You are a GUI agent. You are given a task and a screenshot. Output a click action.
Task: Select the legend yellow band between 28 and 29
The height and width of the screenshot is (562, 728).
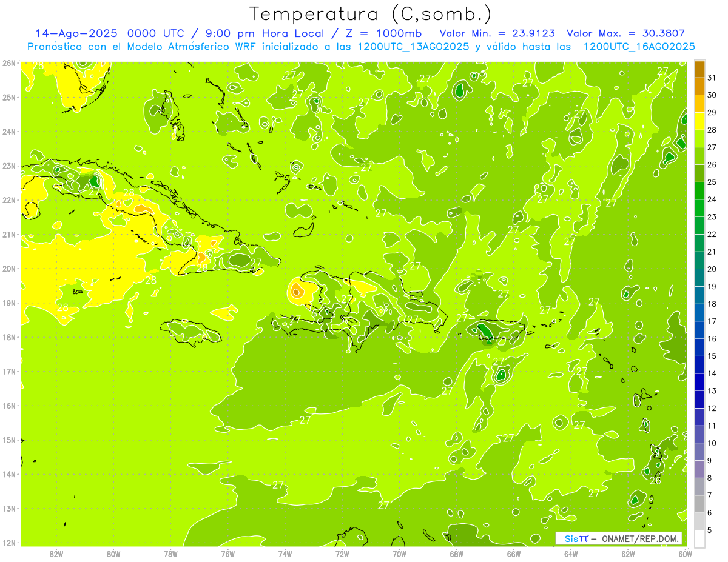pyautogui.click(x=699, y=121)
